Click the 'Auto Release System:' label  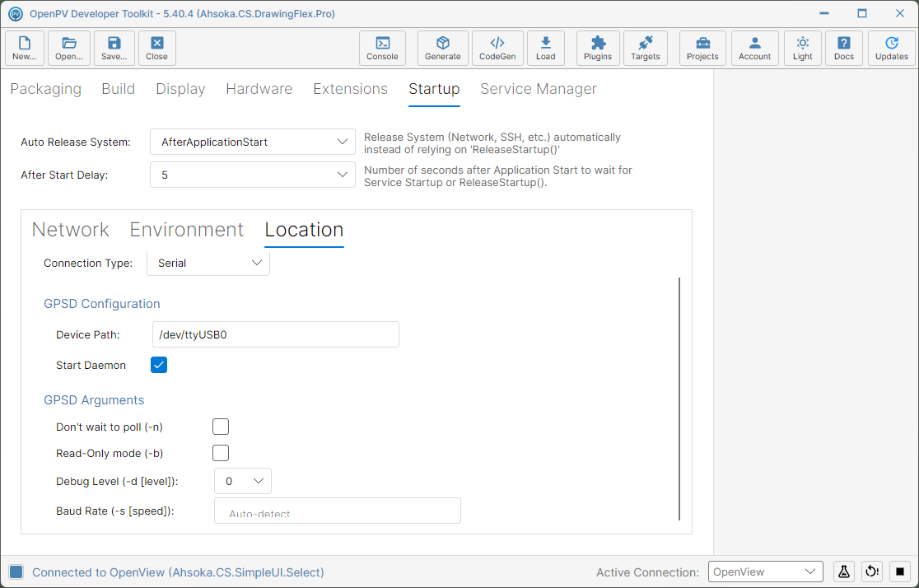[76, 142]
